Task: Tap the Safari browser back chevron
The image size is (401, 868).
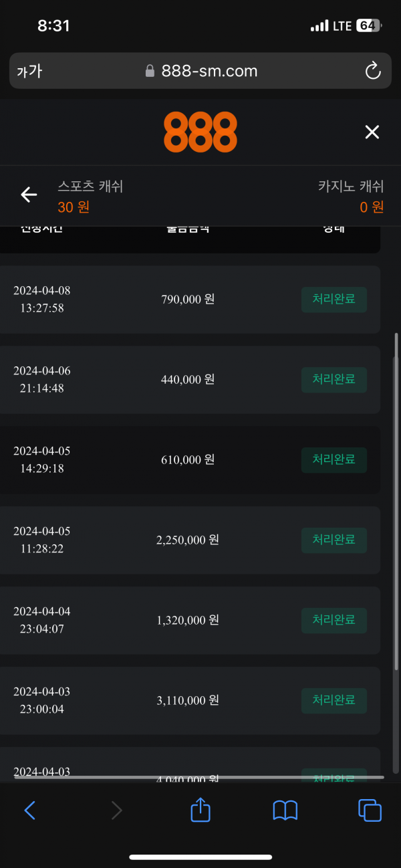Action: (x=29, y=810)
